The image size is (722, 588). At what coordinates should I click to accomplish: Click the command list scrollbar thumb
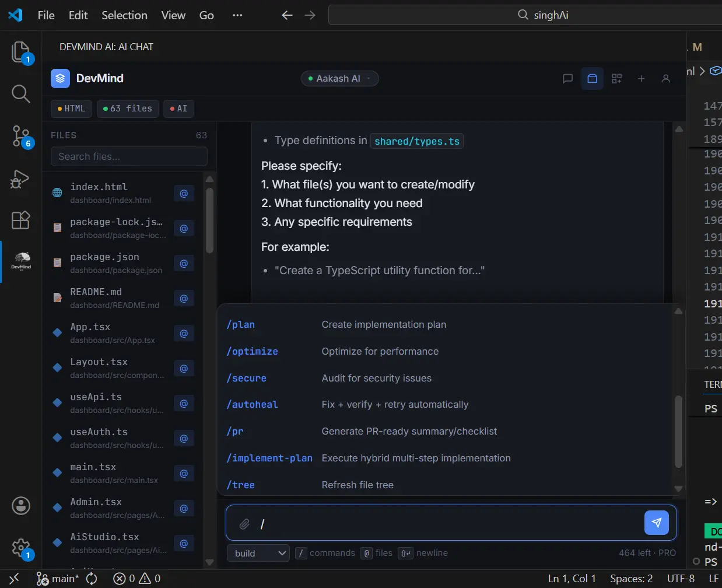pos(678,432)
